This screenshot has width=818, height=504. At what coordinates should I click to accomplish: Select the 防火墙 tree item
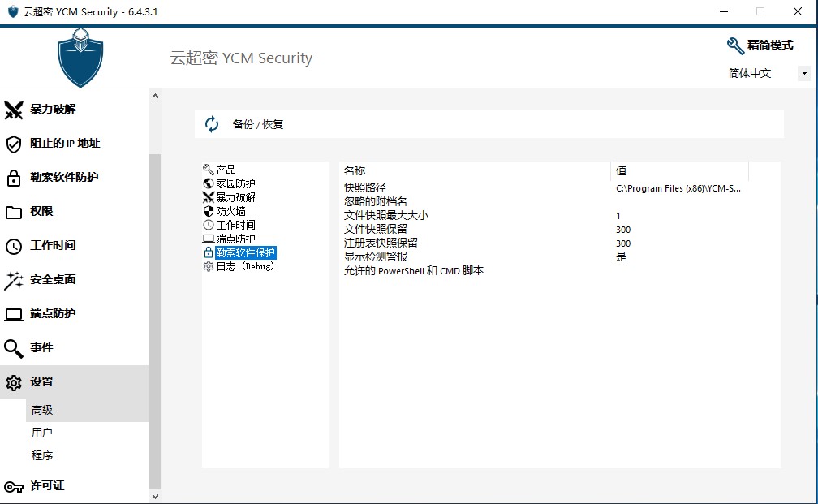point(230,211)
